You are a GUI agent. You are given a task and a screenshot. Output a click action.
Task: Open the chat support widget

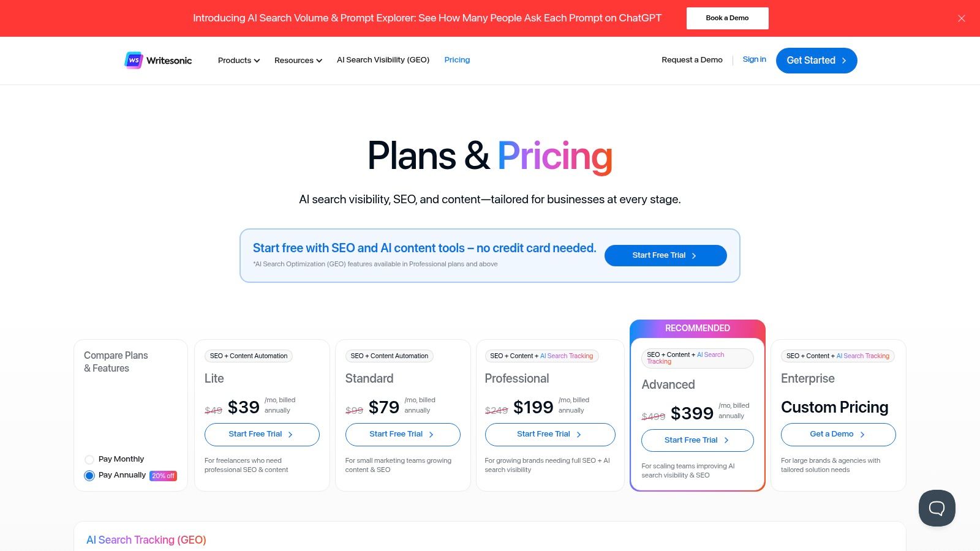tap(937, 508)
